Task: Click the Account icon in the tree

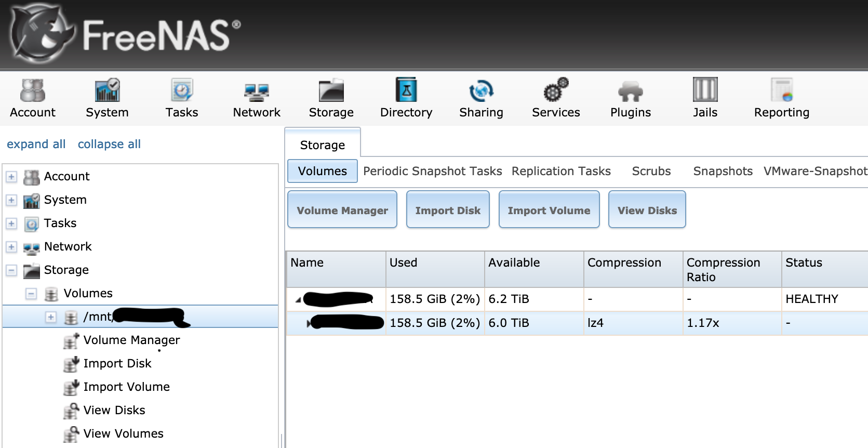Action: coord(32,177)
